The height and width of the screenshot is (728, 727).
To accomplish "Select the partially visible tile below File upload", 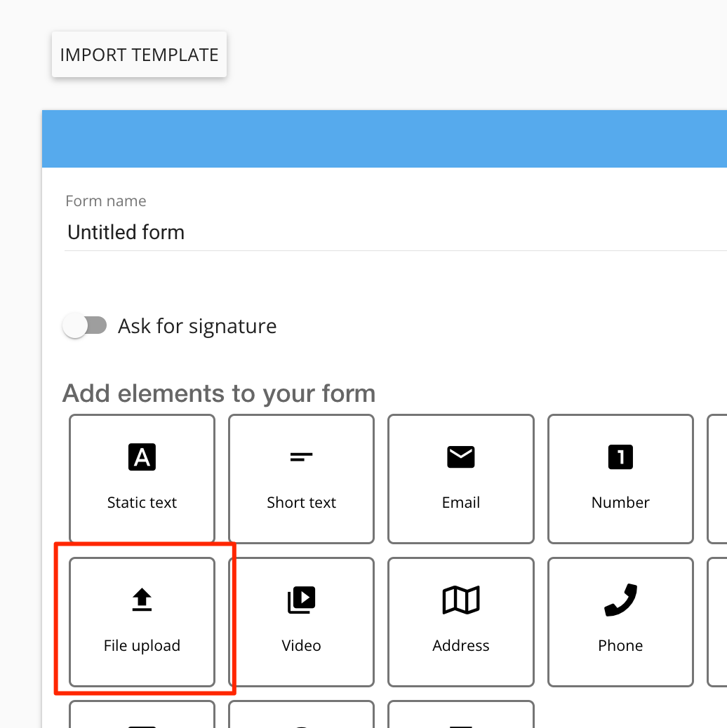I will pyautogui.click(x=142, y=715).
